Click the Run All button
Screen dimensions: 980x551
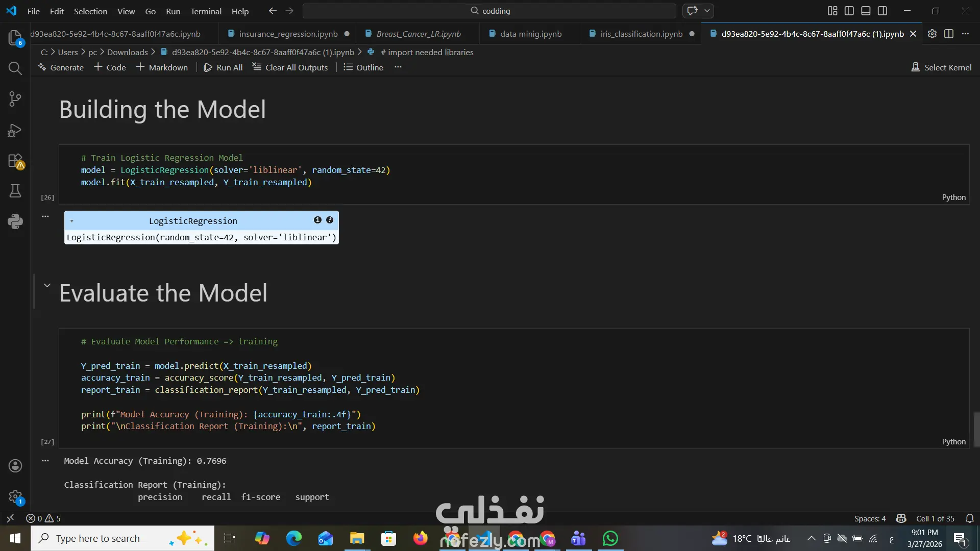coord(223,67)
